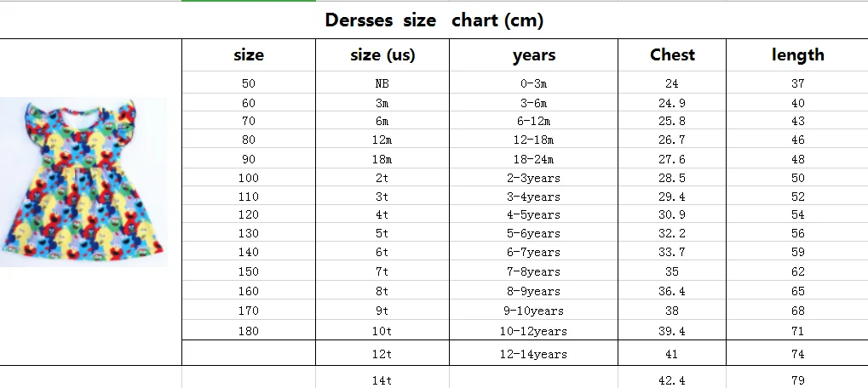Select the "12-14years" cell
The image size is (868, 388).
tap(534, 354)
